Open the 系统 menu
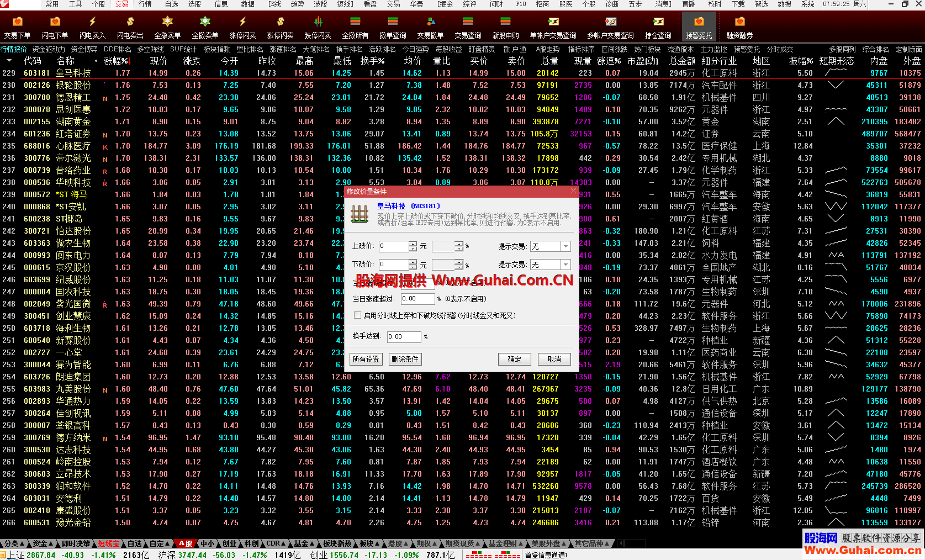Viewport: 925px width, 560px height. pyautogui.click(x=808, y=4)
